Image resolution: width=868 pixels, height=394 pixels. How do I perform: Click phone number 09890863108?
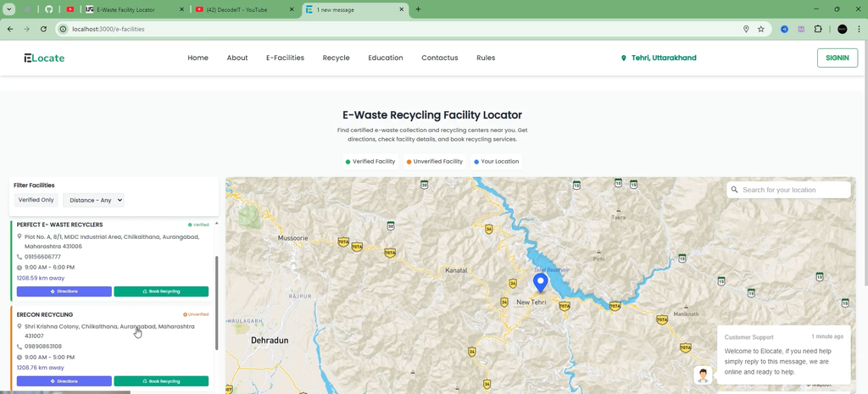click(x=43, y=347)
